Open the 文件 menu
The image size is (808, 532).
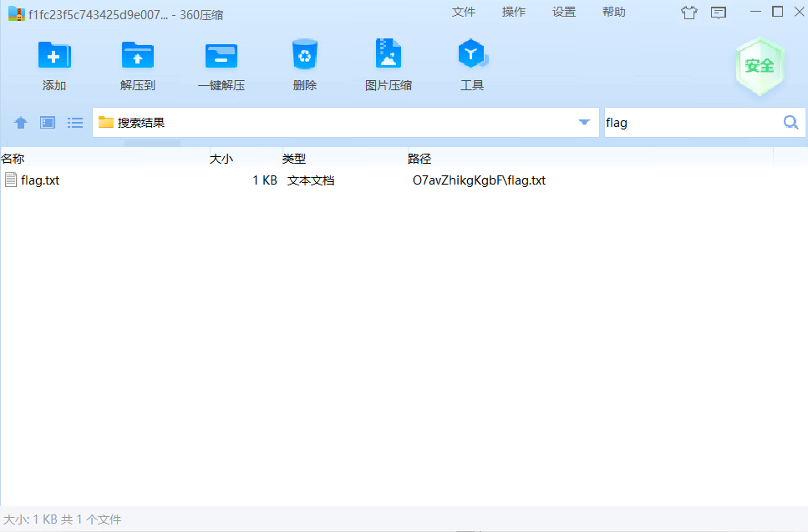(463, 12)
